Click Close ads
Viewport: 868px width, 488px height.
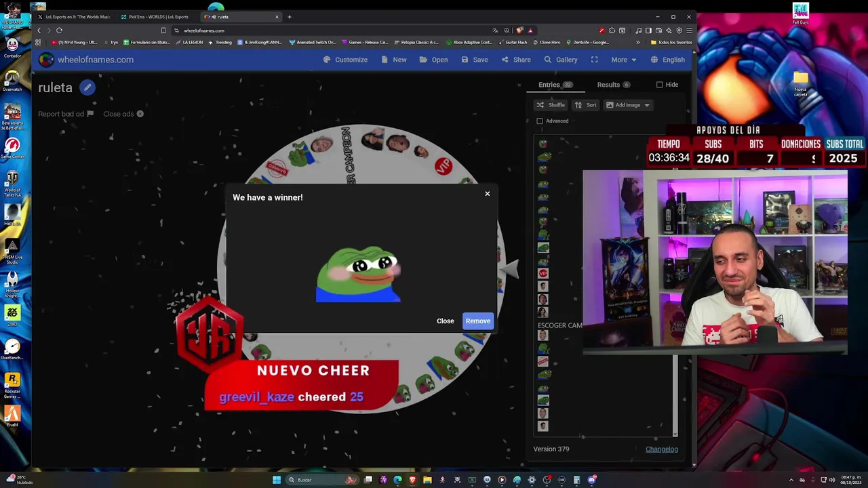pos(123,114)
